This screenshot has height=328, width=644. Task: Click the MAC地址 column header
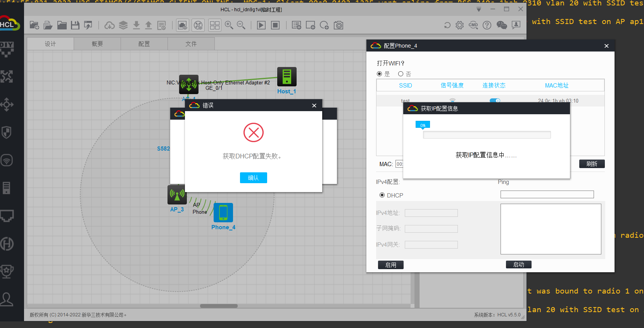pos(557,86)
